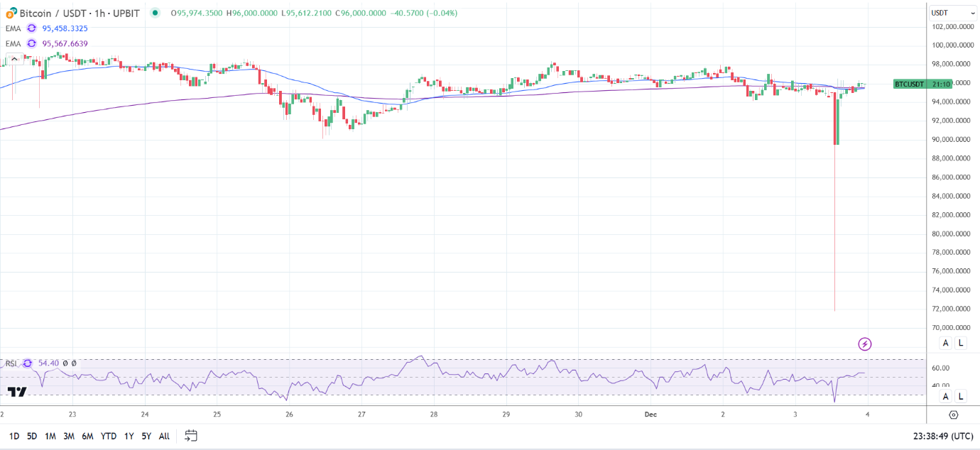980x450 pixels.
Task: Click the RSI indicator label
Action: pyautogui.click(x=11, y=363)
